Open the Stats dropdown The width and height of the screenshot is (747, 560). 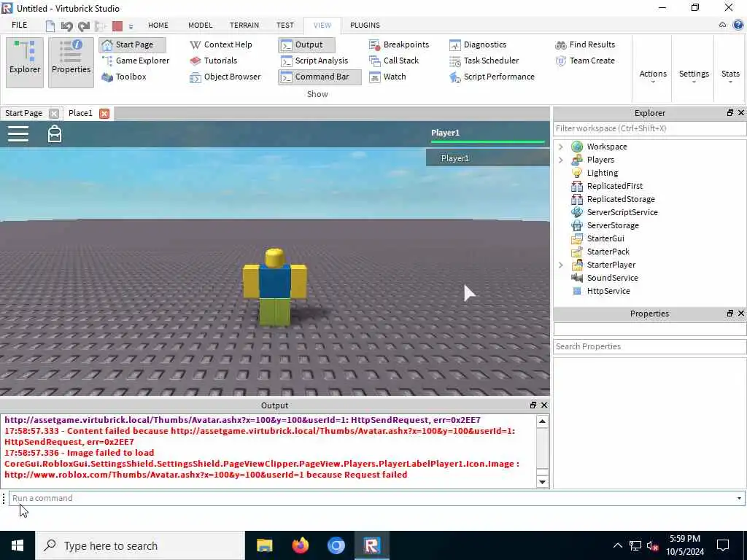(x=730, y=76)
